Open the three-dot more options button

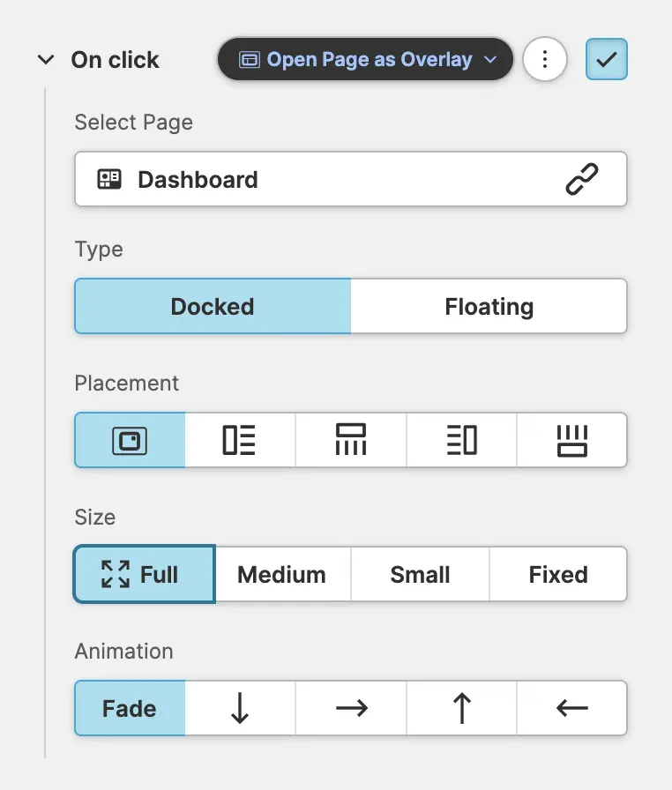[545, 60]
